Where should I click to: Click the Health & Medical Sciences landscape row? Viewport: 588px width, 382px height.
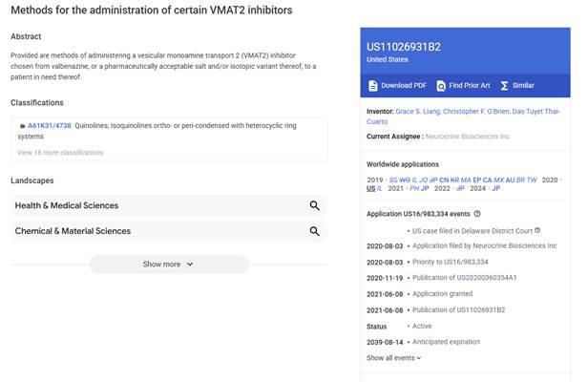(x=143, y=205)
